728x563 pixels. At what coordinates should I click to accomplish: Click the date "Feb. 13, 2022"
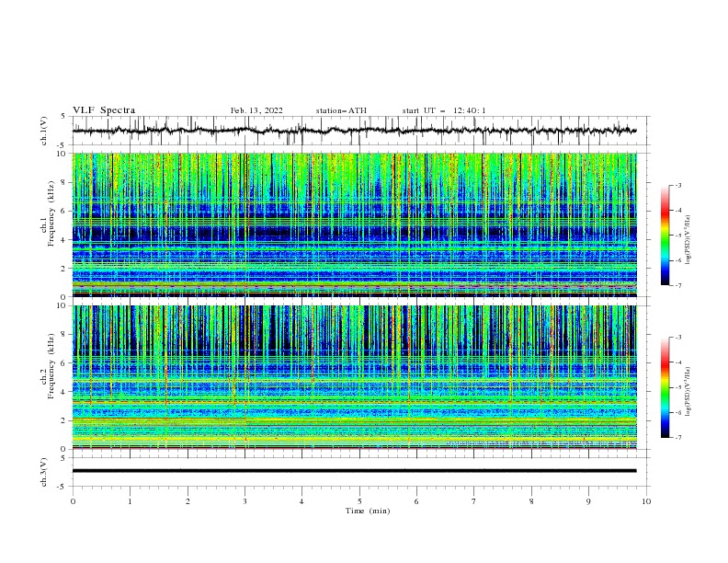(256, 110)
